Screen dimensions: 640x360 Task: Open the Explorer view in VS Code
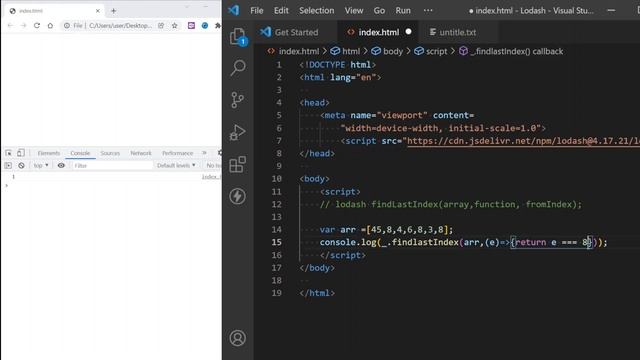(x=238, y=37)
